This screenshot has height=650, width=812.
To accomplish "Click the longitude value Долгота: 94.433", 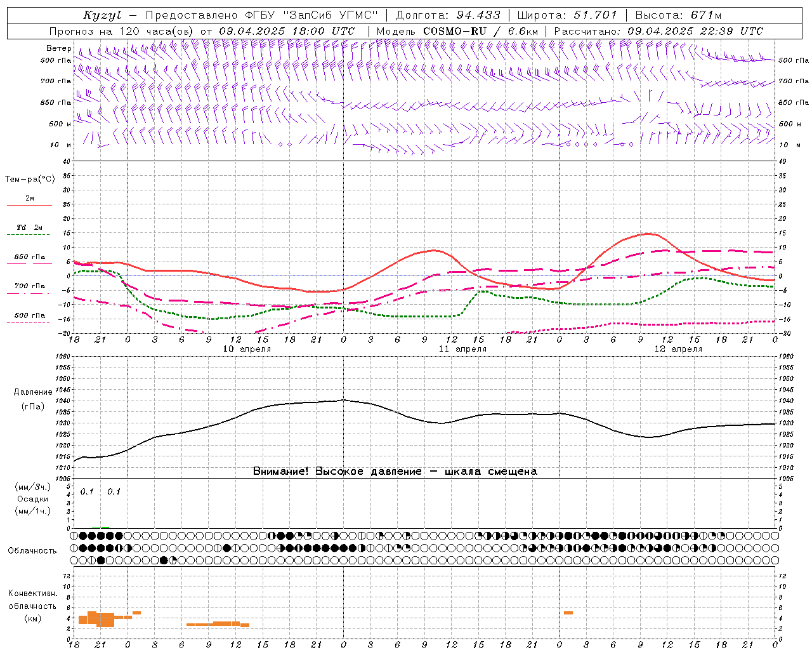I will pos(449,15).
